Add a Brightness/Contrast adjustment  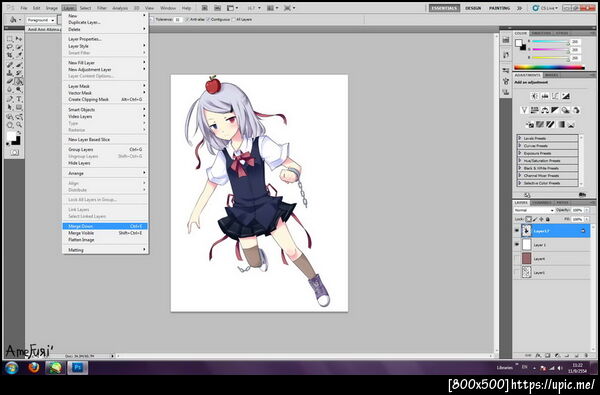pyautogui.click(x=535, y=96)
